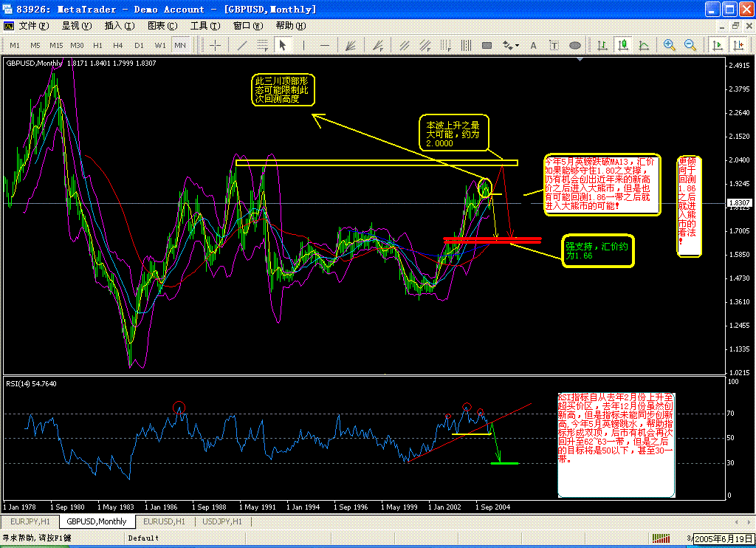Choose the Equidistant Channel tool

pos(404,45)
